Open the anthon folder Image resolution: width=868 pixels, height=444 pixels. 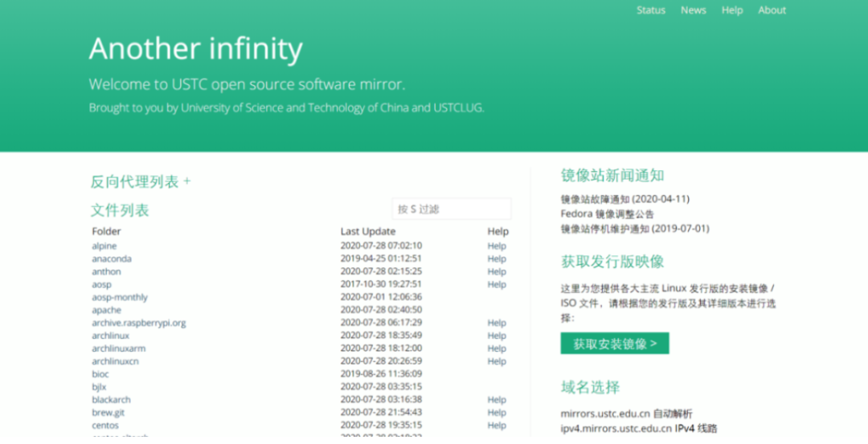tap(106, 271)
